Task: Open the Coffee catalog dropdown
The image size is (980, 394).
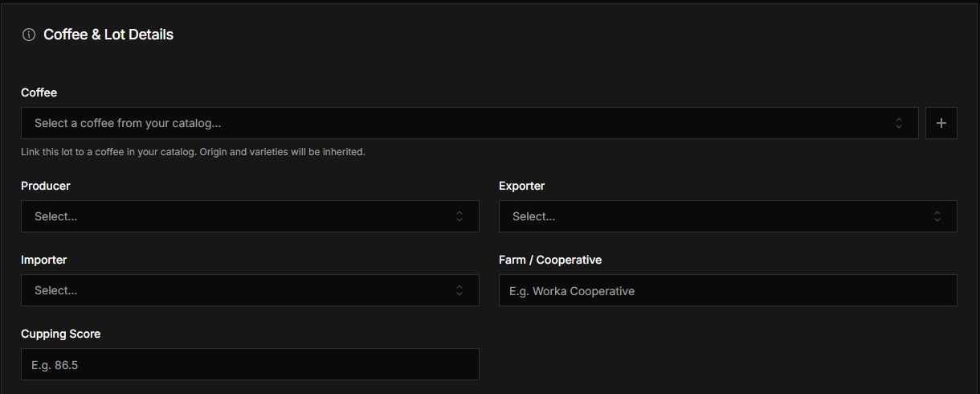Action: [x=469, y=123]
